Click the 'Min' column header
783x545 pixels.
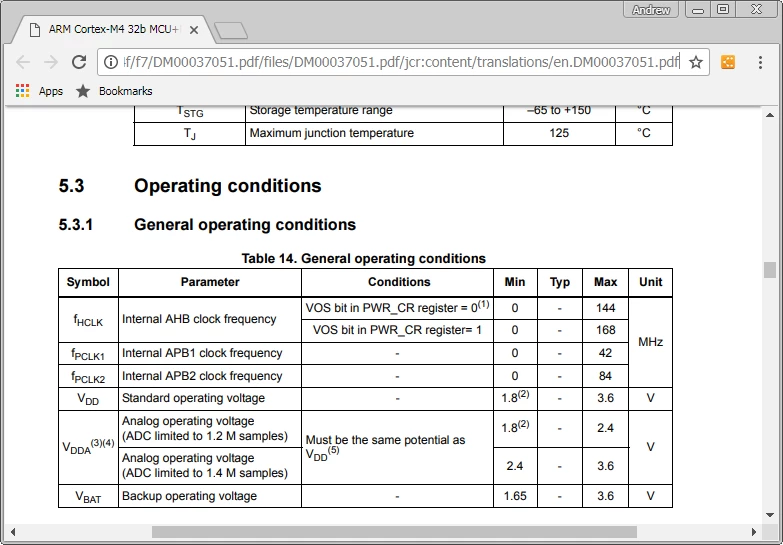tap(515, 282)
